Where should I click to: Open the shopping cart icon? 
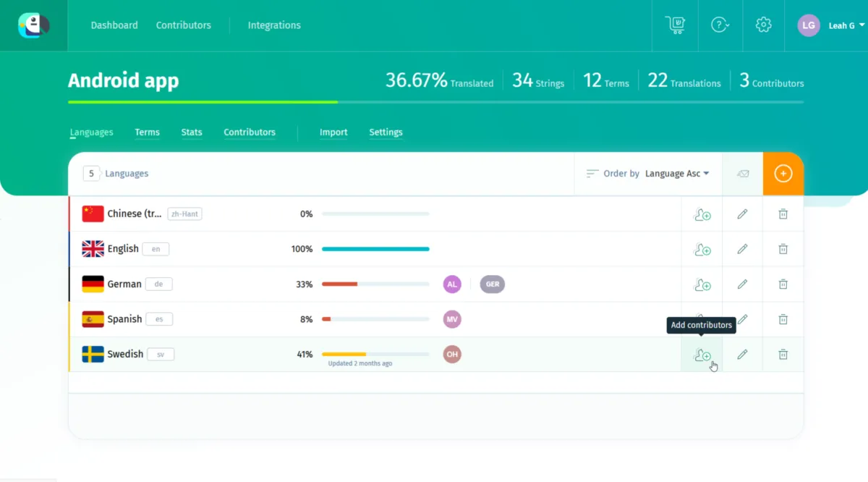pyautogui.click(x=675, y=25)
